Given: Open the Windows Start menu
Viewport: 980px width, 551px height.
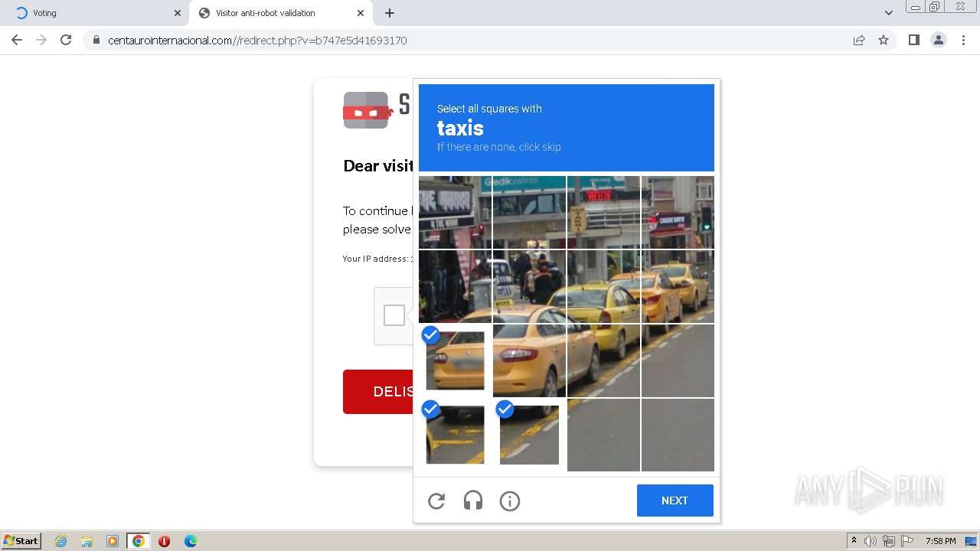Looking at the screenshot, I should coord(21,541).
